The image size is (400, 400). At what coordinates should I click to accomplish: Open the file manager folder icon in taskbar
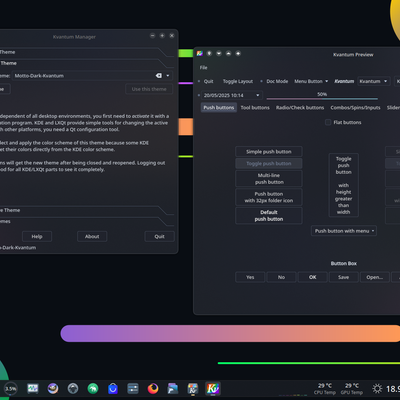(173, 388)
